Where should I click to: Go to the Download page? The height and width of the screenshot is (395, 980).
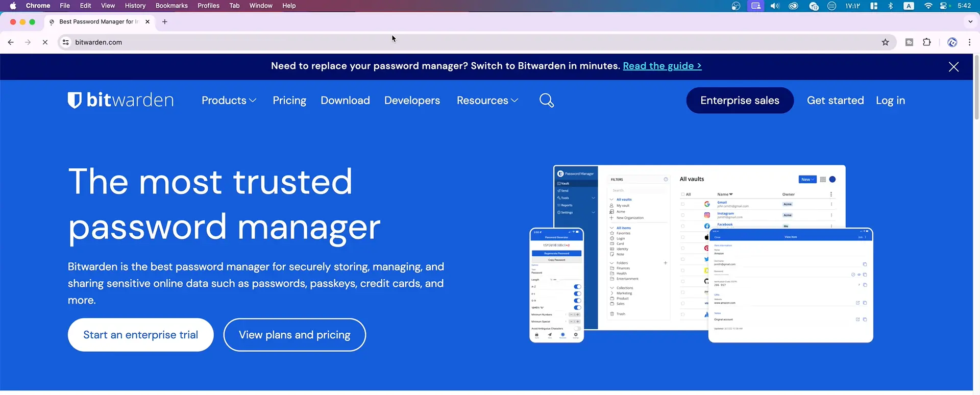point(345,101)
